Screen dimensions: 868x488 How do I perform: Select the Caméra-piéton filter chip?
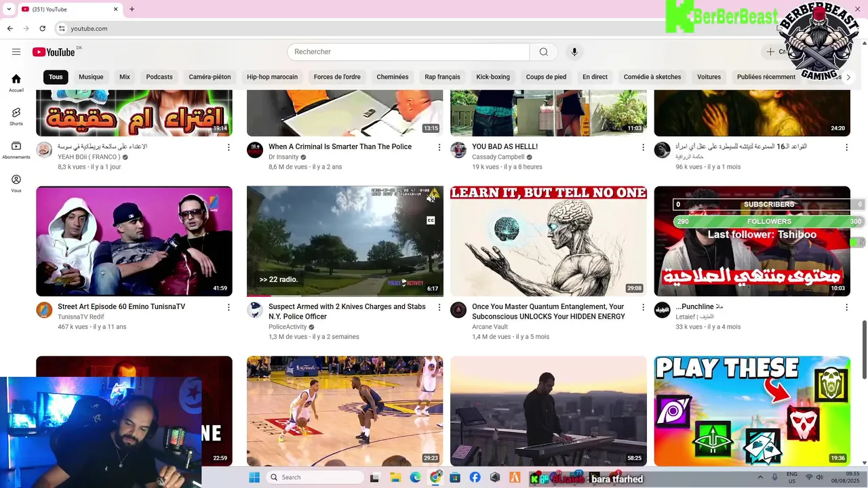coord(210,77)
